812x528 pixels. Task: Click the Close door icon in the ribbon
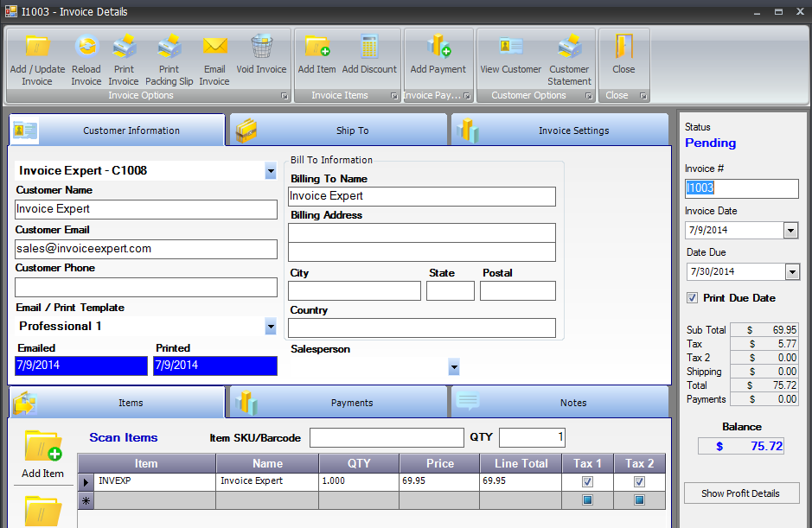(624, 47)
